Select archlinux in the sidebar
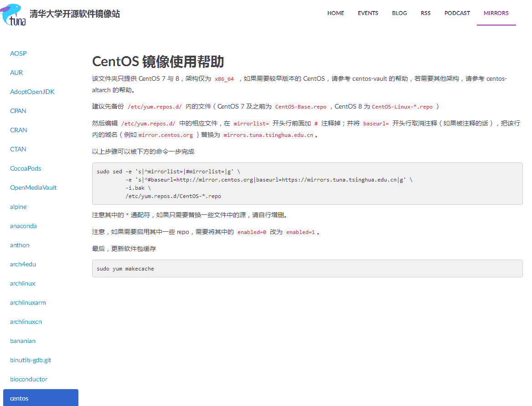Viewport: 532px width, 406px height. point(22,283)
